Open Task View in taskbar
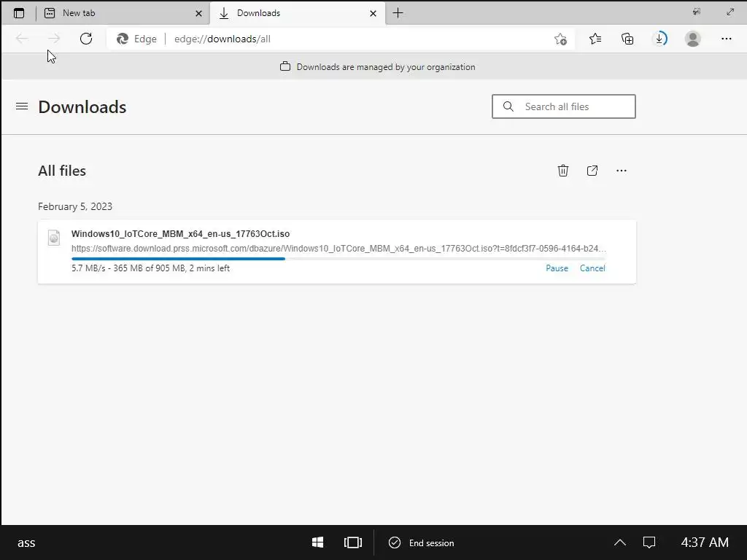Screen dimensions: 747x560 pos(353,542)
